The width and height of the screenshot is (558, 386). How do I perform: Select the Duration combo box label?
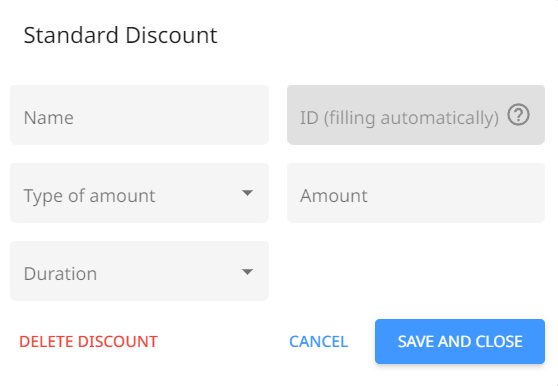pyautogui.click(x=60, y=274)
